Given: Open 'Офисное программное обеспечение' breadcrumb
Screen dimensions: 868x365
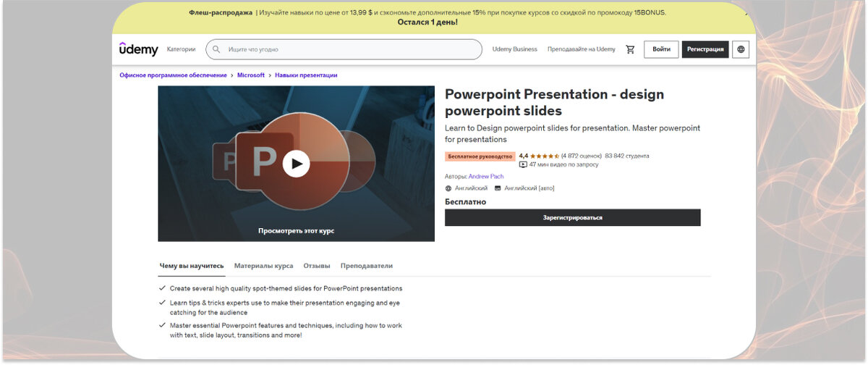Looking at the screenshot, I should (x=173, y=75).
